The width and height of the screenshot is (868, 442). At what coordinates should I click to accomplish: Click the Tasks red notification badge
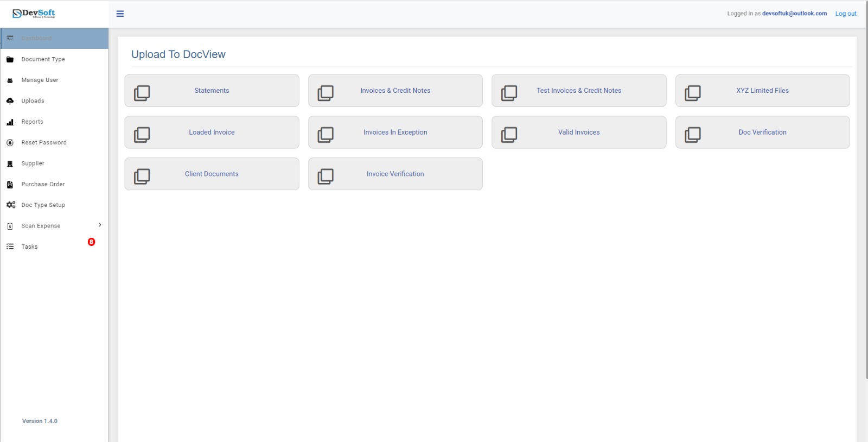(x=91, y=242)
